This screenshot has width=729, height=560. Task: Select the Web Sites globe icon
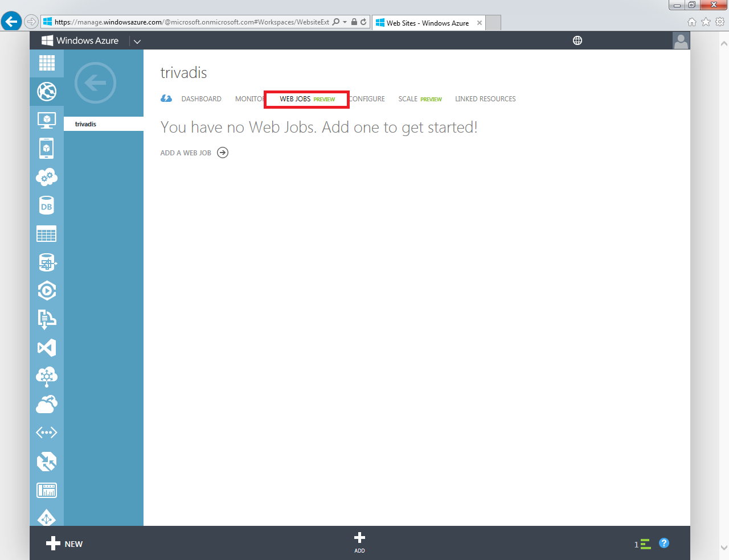click(x=47, y=91)
